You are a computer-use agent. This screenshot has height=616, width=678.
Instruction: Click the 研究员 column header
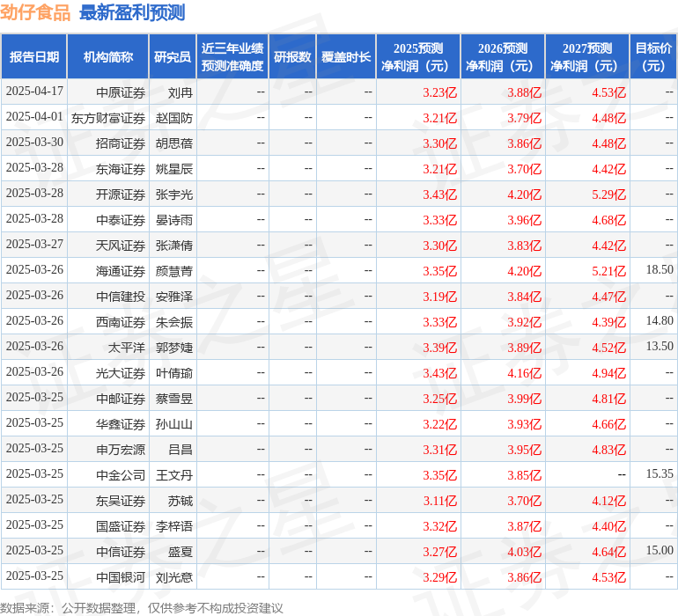[173, 57]
